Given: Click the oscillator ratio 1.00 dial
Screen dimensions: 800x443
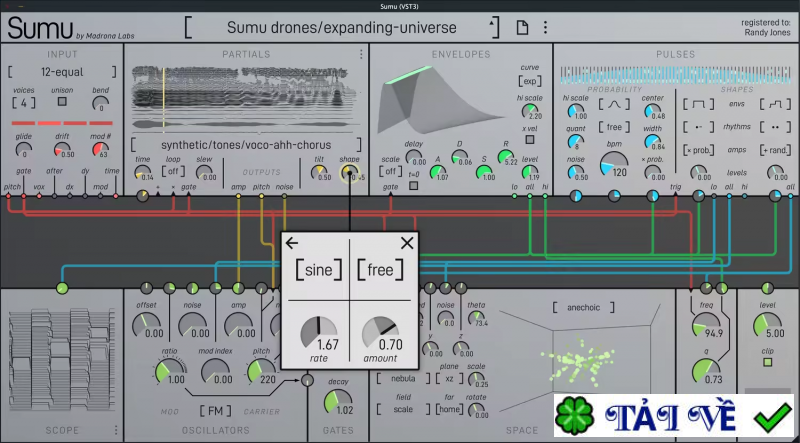Looking at the screenshot, I should pos(169,371).
